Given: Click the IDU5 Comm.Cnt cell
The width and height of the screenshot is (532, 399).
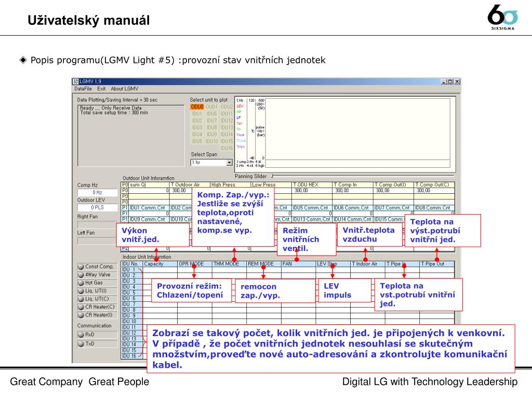Looking at the screenshot, I should click(x=312, y=208).
